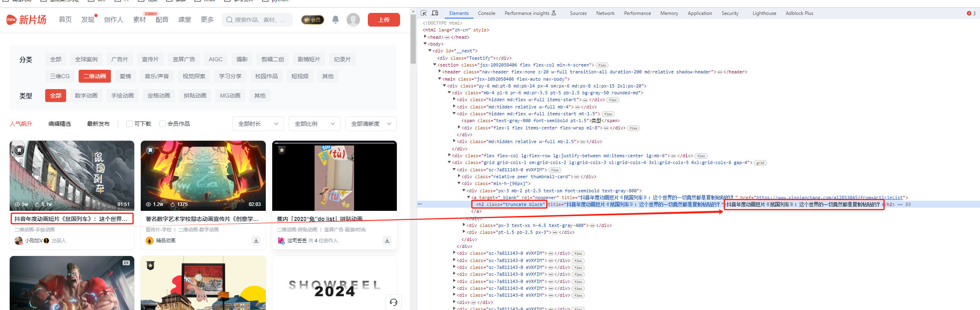Click the star badge on 蕉内 thumbnail
Image resolution: width=980 pixels, height=310 pixels.
pos(282,150)
